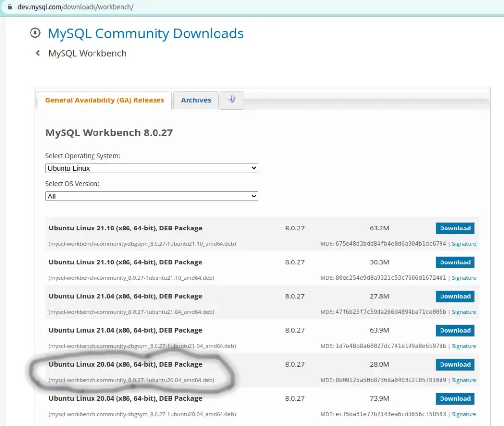
Task: Open MySQL Community Downloads heading link
Action: pyautogui.click(x=146, y=34)
